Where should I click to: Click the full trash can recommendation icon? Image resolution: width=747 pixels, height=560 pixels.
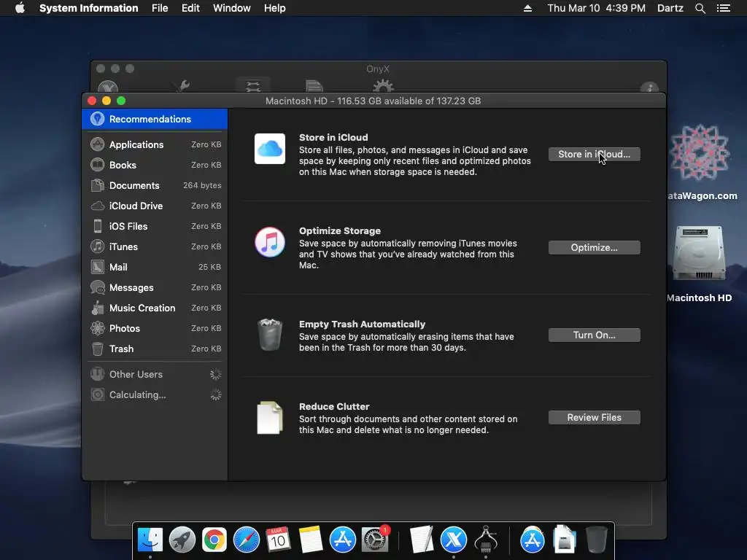pyautogui.click(x=270, y=335)
